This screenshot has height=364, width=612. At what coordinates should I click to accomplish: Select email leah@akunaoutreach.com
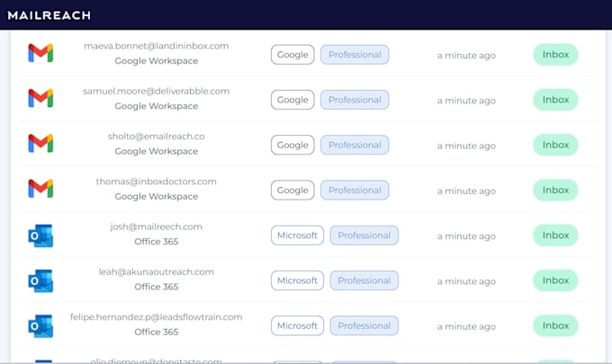(x=156, y=272)
